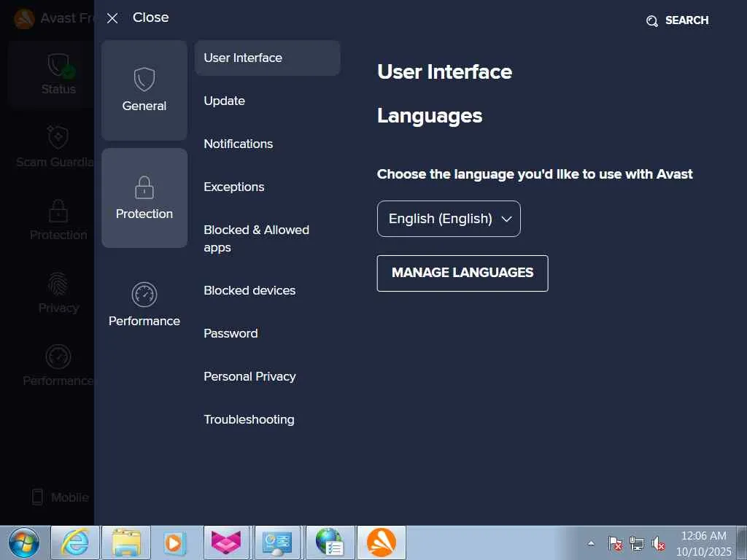Click the dimmed Protection lock icon in the sidebar
This screenshot has width=747, height=560.
(58, 211)
